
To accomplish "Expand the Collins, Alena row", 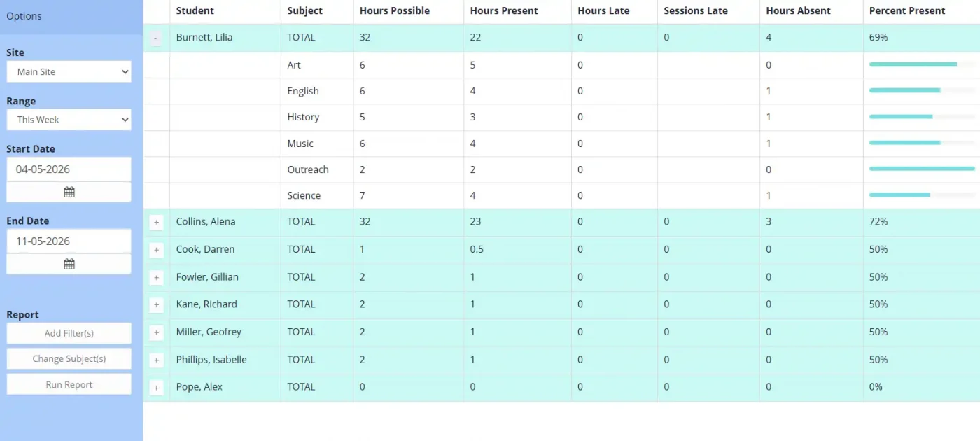I will tap(156, 223).
